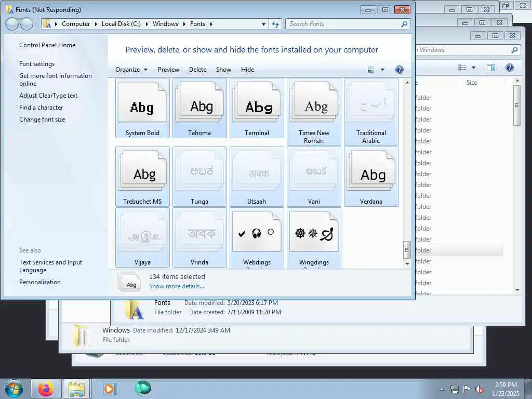Click Show in the Fonts toolbar
Screen dimensions: 532x399
click(223, 70)
